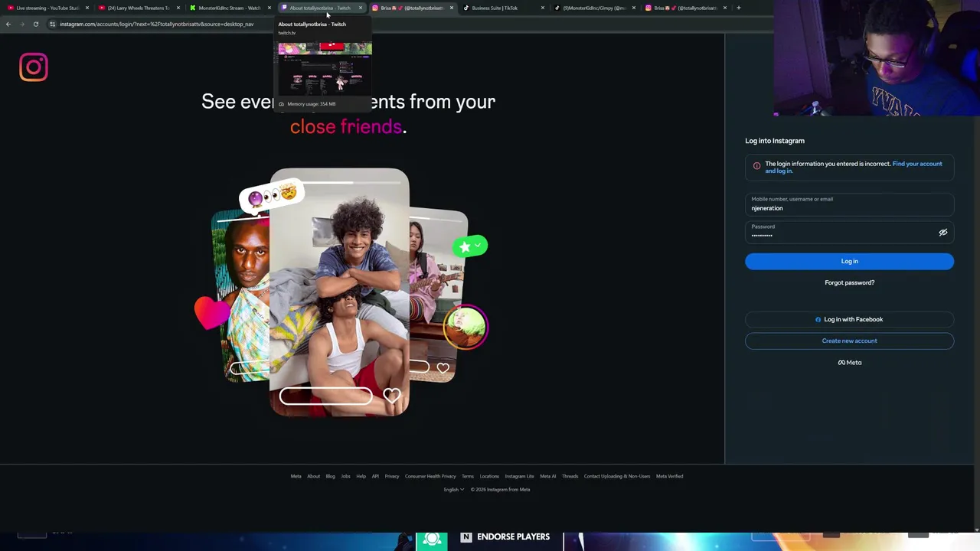The height and width of the screenshot is (551, 980).
Task: Open site information icon in address bar
Action: click(52, 24)
